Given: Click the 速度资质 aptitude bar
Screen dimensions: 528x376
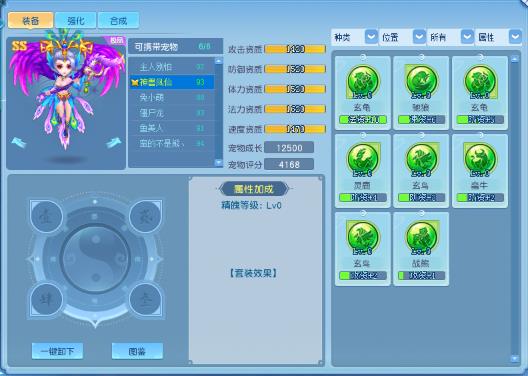Looking at the screenshot, I should 295,129.
